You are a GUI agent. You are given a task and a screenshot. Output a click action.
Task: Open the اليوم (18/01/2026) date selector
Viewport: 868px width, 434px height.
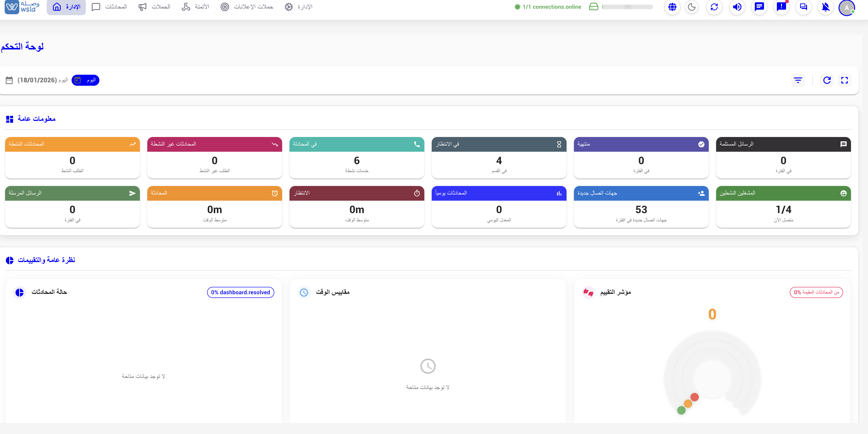pyautogui.click(x=41, y=80)
